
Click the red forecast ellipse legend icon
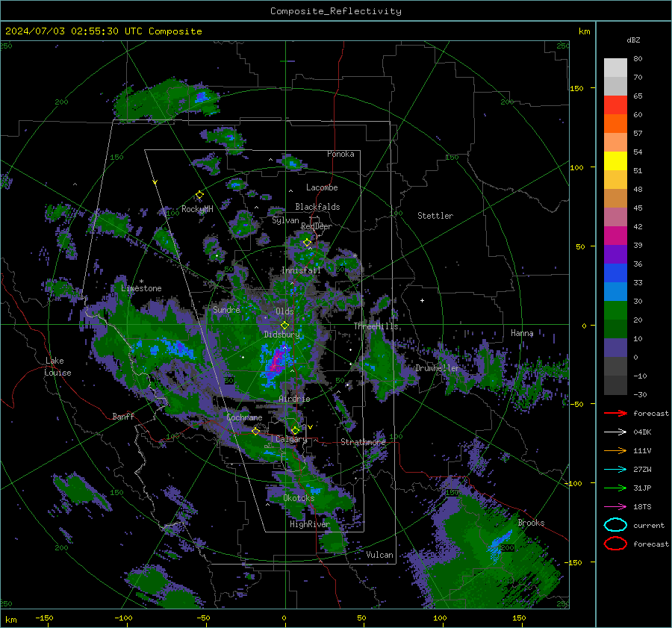615,544
